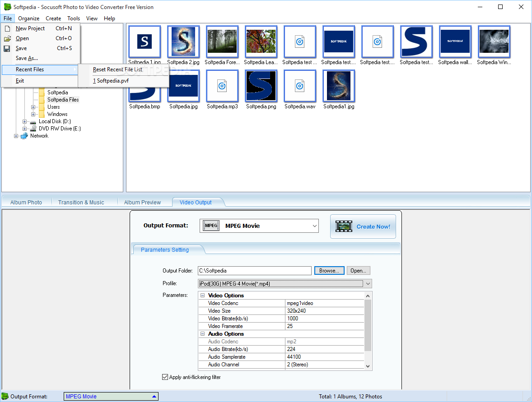Click the Open... output folder button
This screenshot has width=532, height=402.
(x=358, y=271)
